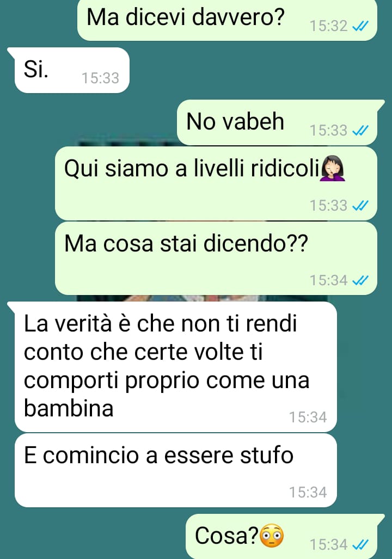Select the "E comincio a essere stufo" bubble

(175, 470)
